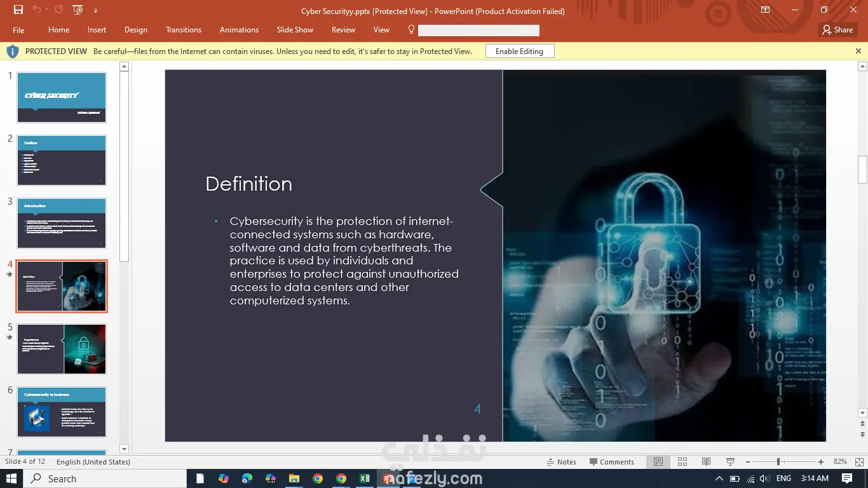Click the Tell Me lightbulb icon
This screenshot has width=868, height=488.
coord(411,29)
